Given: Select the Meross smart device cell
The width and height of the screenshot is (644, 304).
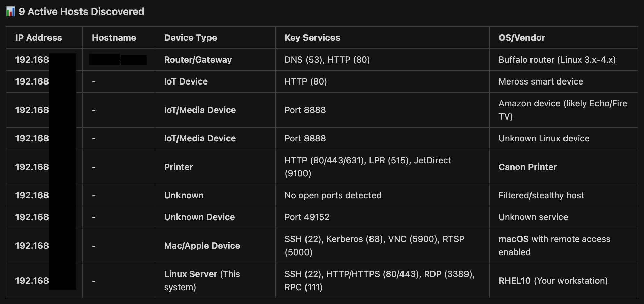Looking at the screenshot, I should pyautogui.click(x=540, y=81).
